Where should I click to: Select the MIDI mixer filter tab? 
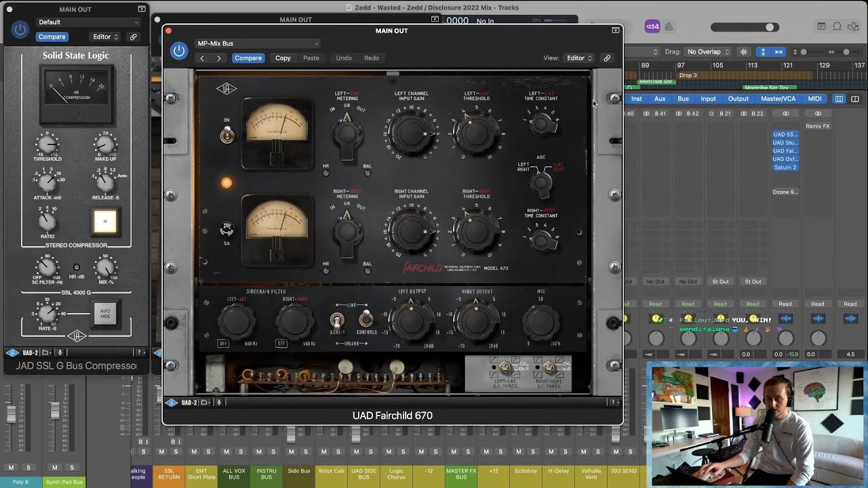click(814, 99)
